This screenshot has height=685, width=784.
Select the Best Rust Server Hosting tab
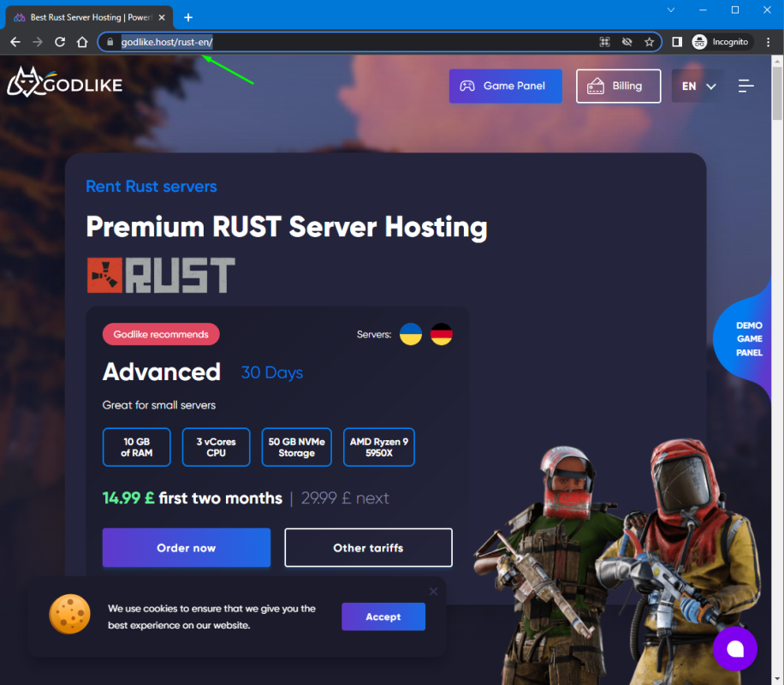tap(89, 17)
